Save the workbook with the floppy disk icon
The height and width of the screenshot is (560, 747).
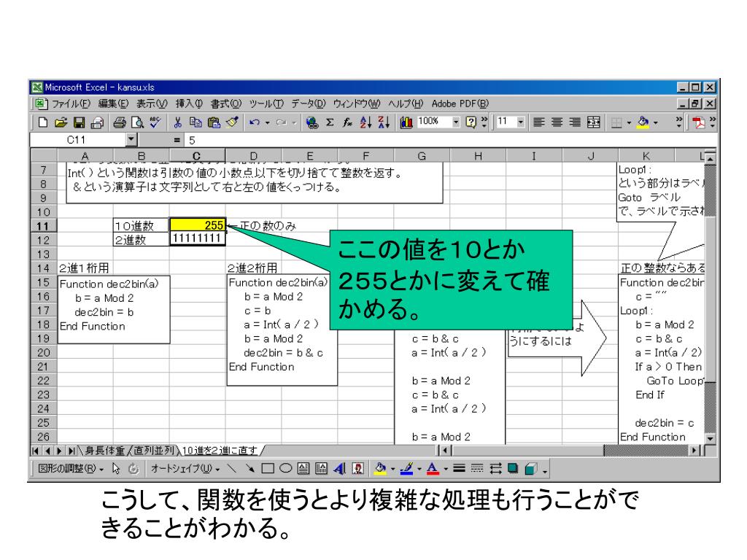[x=79, y=122]
